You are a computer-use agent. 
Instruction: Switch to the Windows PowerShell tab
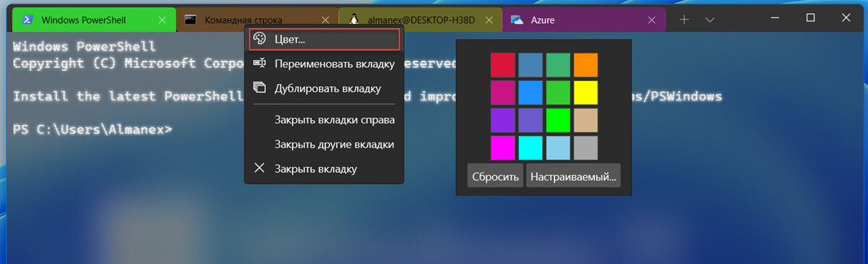(94, 20)
